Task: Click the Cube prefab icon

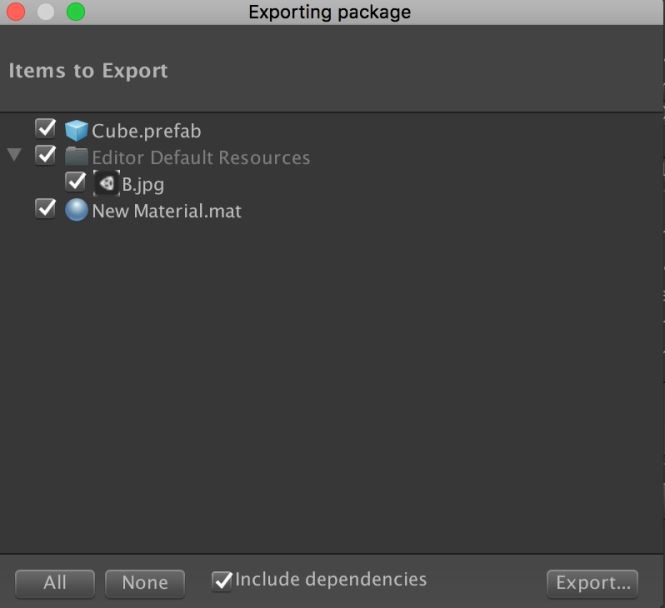Action: (x=76, y=131)
